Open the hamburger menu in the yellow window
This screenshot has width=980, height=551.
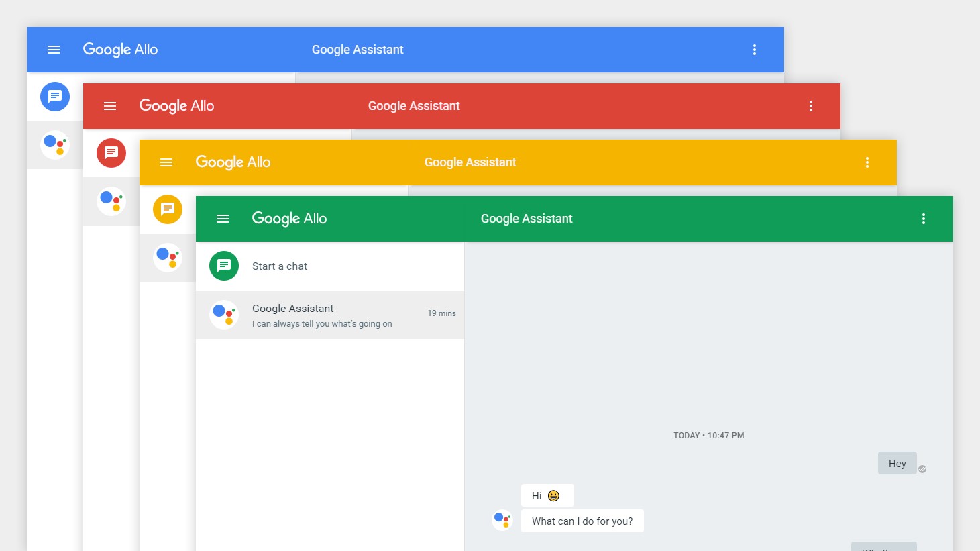click(x=166, y=162)
